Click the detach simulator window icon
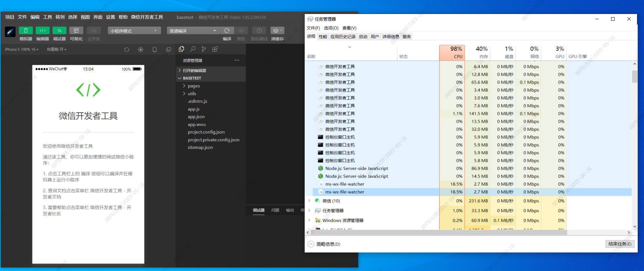 coord(169,50)
